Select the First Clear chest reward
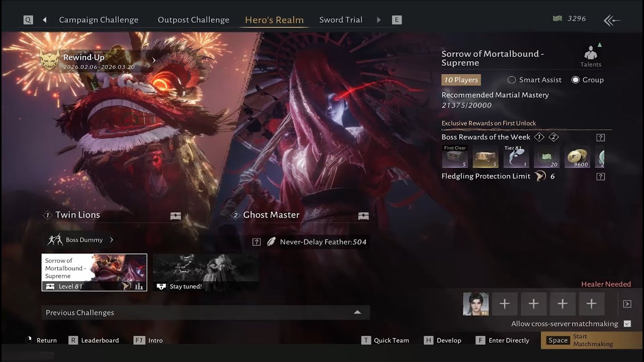Viewport: 644px width, 362px height. click(455, 156)
